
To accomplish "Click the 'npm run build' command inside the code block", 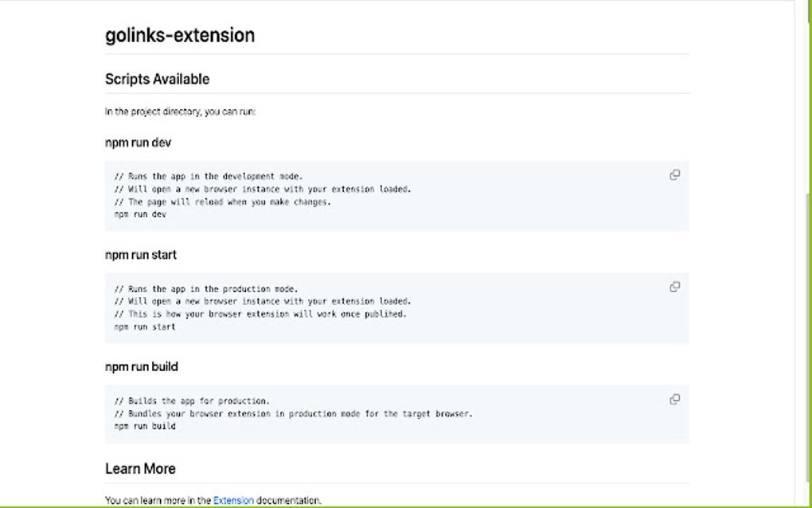I will (145, 427).
